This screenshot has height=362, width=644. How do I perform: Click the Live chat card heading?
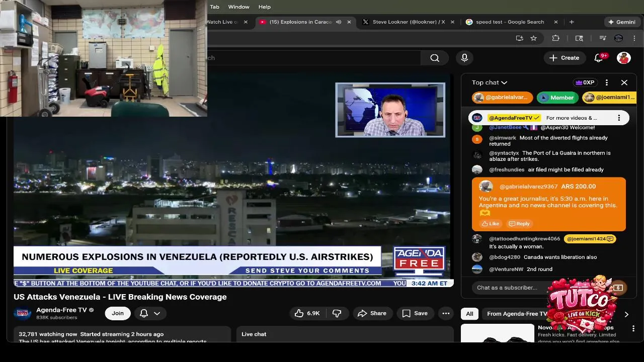(x=254, y=334)
